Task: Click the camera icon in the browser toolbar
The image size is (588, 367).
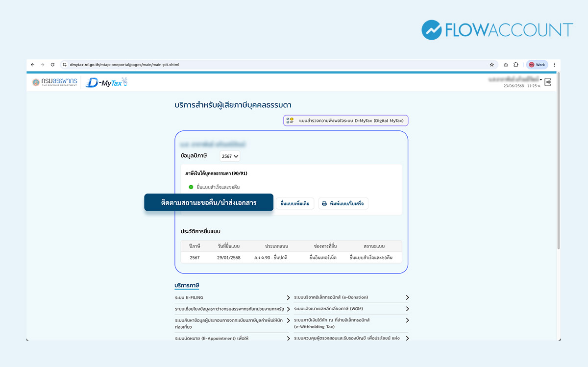Action: [x=506, y=65]
